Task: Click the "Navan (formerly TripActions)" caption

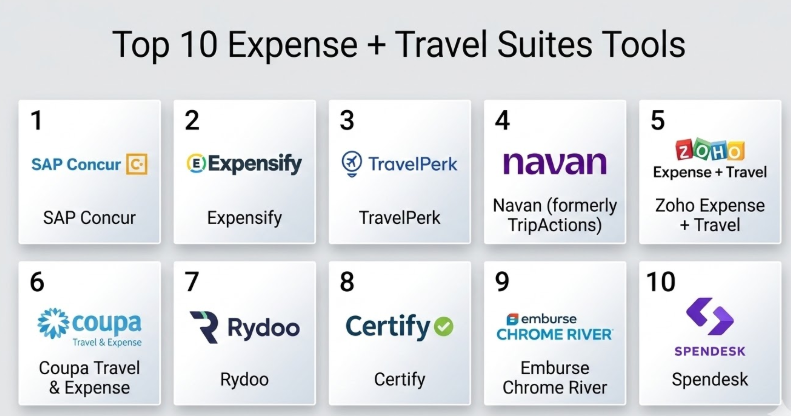Action: [x=554, y=215]
